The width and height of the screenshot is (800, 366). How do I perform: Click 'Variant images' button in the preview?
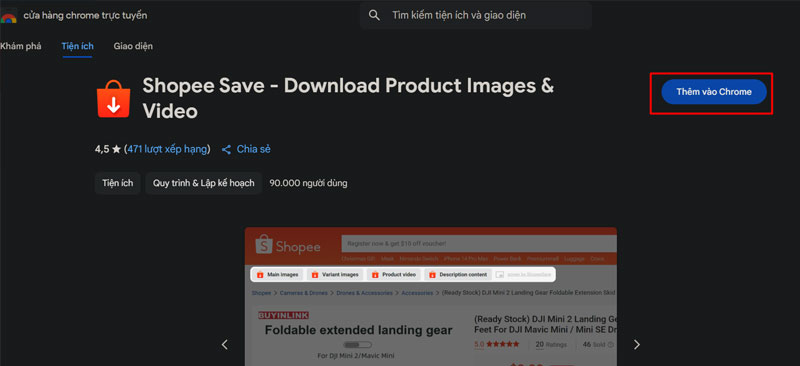pyautogui.click(x=336, y=275)
